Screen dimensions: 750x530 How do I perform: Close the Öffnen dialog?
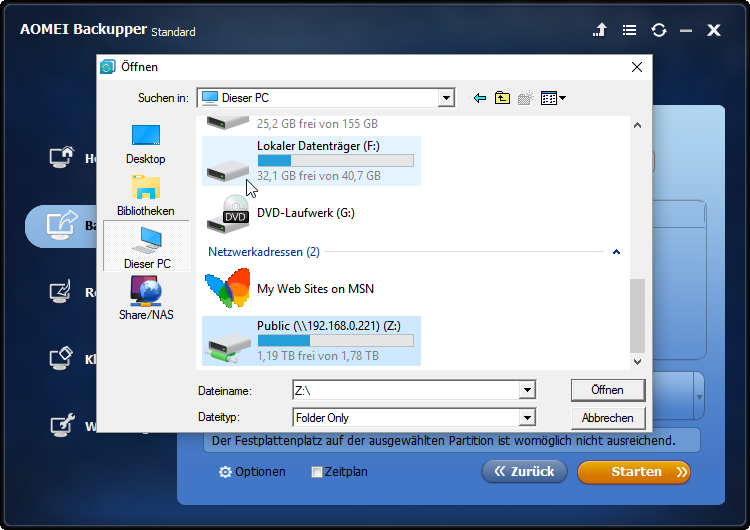pos(637,67)
